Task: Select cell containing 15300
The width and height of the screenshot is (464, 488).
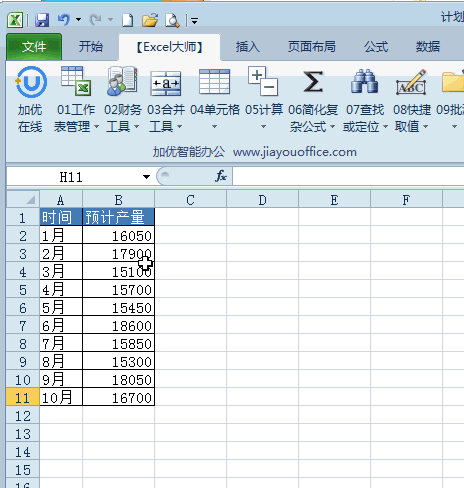Action: click(118, 361)
